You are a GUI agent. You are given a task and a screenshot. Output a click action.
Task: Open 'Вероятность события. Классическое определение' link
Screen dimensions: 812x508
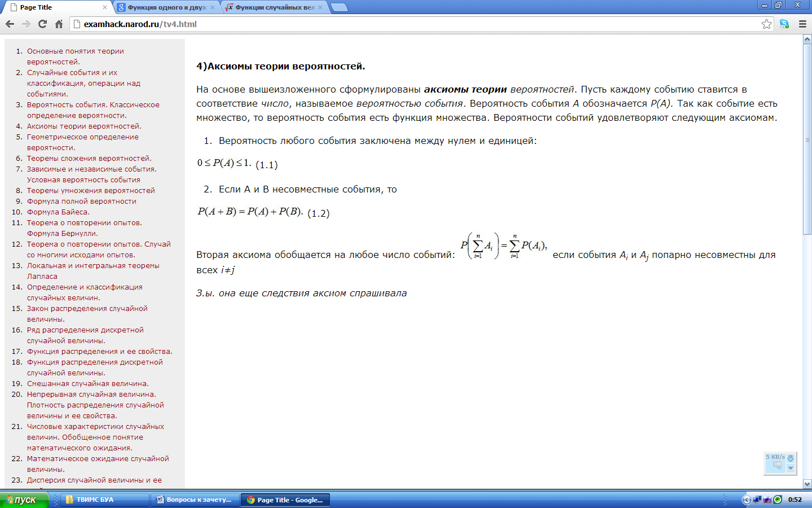[x=93, y=110]
